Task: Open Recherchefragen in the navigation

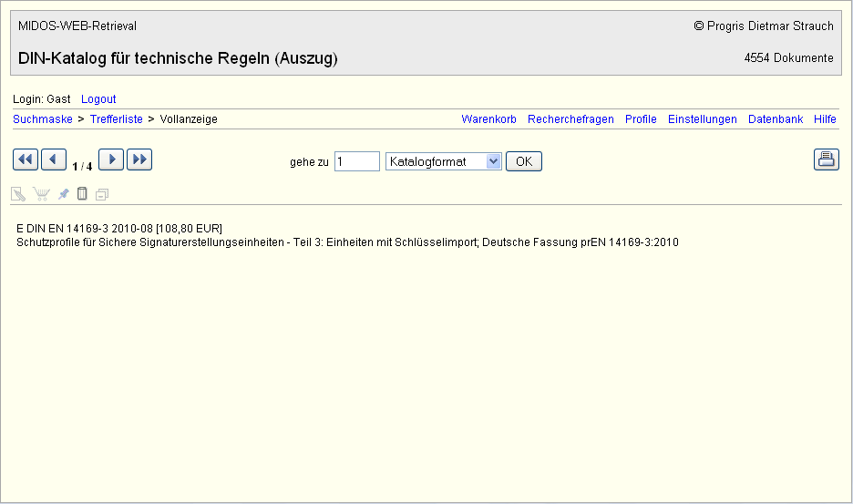Action: 570,119
